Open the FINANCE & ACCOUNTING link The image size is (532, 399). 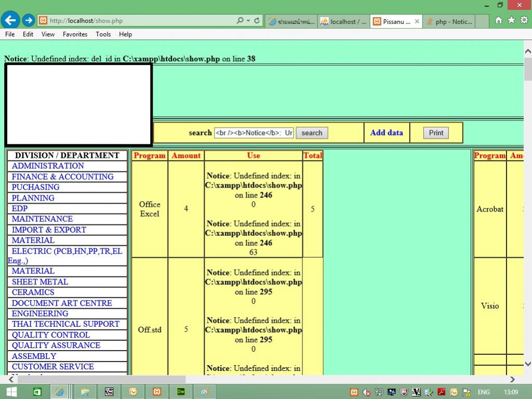point(63,177)
